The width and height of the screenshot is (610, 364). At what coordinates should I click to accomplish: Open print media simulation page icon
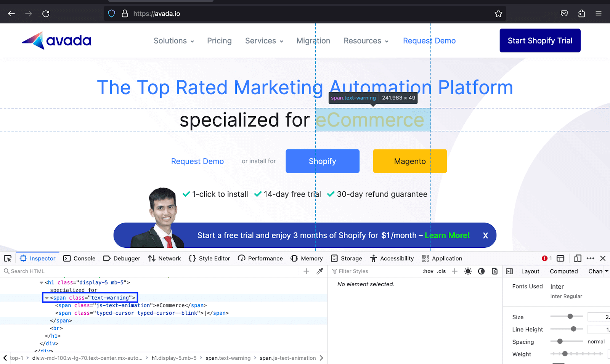[x=494, y=271]
